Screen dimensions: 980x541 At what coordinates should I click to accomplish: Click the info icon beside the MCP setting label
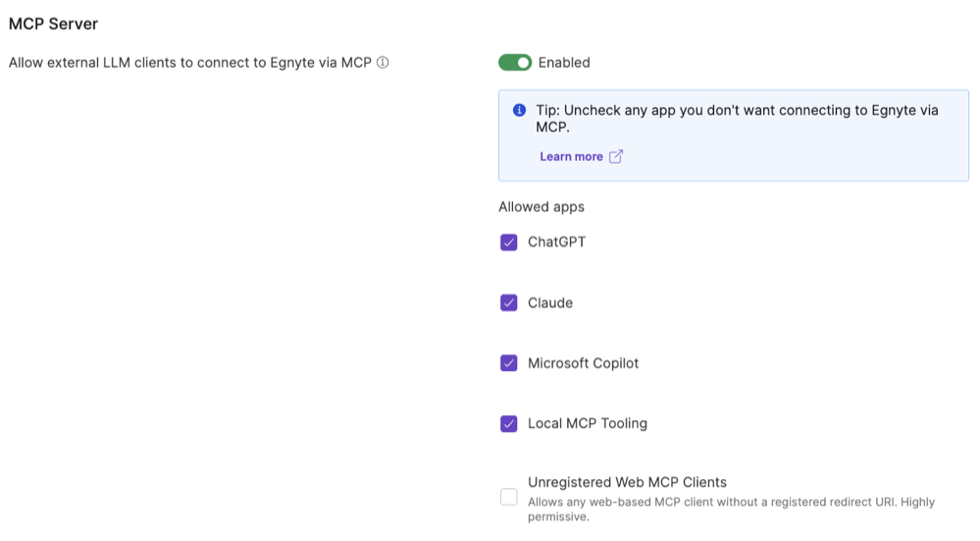(383, 63)
